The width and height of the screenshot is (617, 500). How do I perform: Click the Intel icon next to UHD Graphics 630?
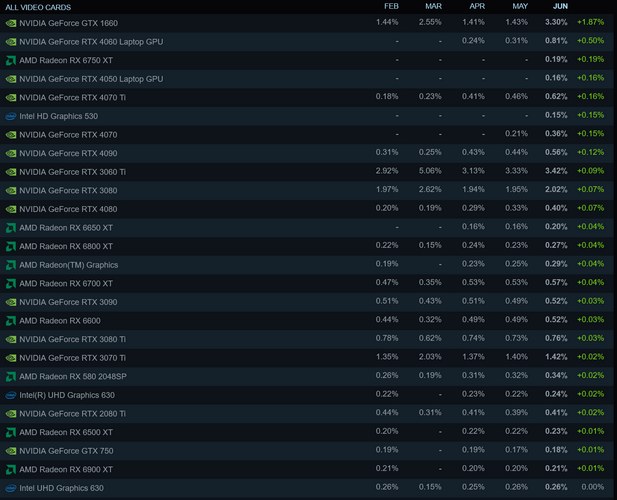tap(11, 487)
